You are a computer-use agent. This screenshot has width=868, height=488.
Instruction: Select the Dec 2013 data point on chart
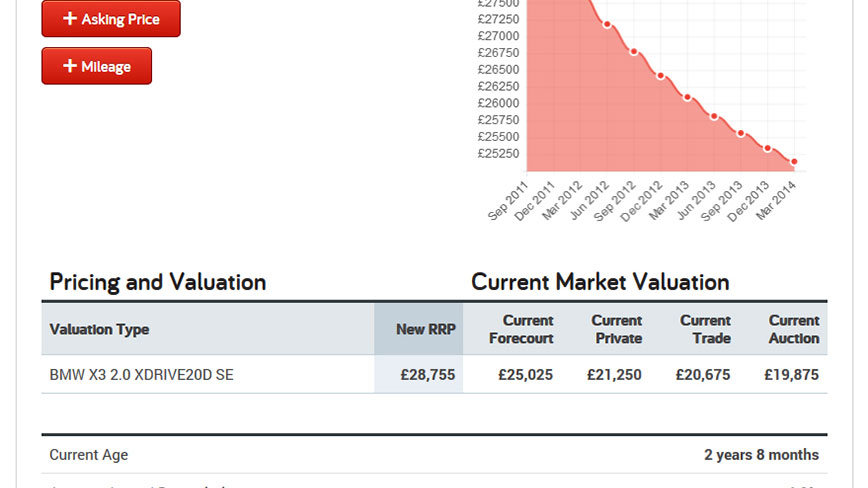click(767, 148)
